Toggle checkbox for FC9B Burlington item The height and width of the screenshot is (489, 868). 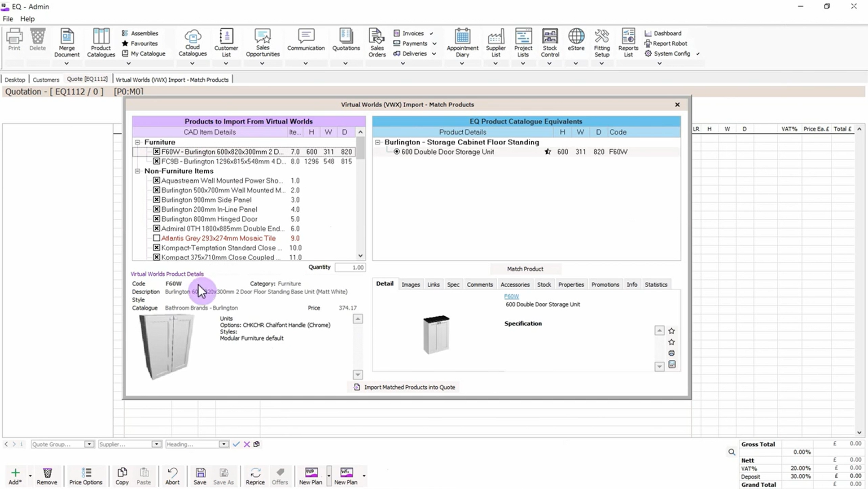157,162
